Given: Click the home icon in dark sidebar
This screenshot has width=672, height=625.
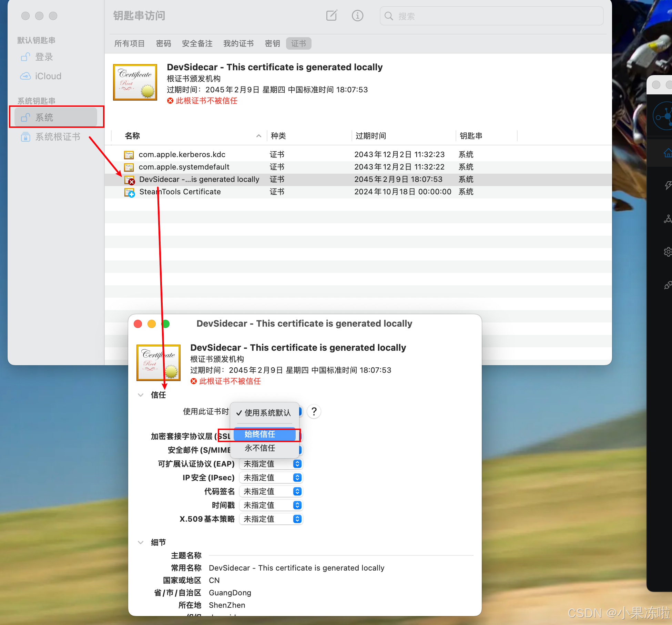Looking at the screenshot, I should click(668, 153).
